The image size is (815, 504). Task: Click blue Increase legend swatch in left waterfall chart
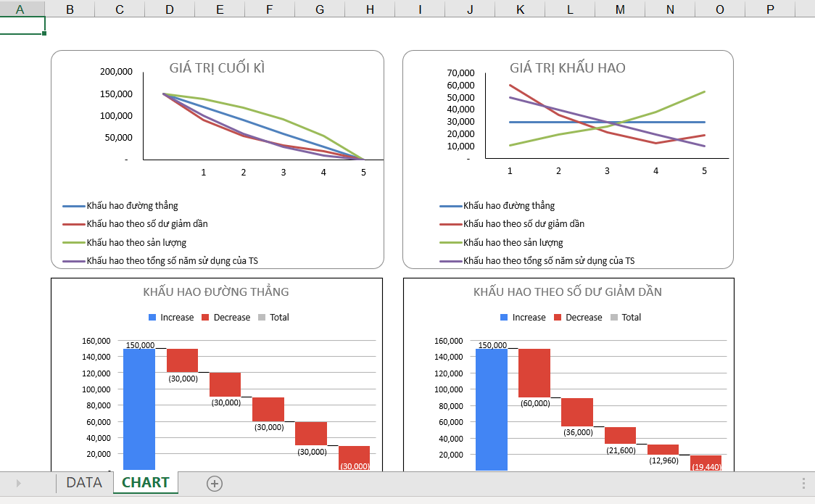click(x=152, y=318)
